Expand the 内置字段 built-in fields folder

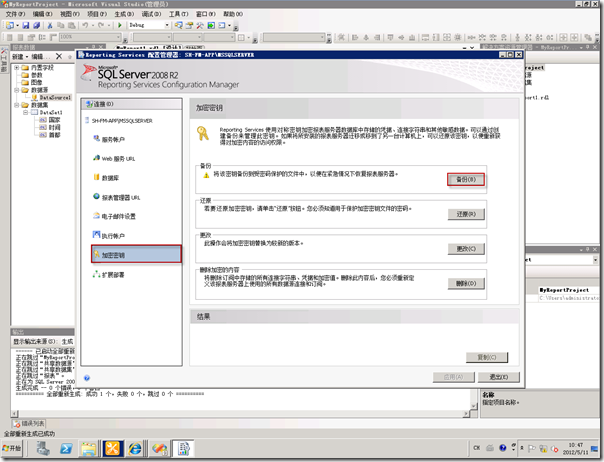tap(17, 67)
